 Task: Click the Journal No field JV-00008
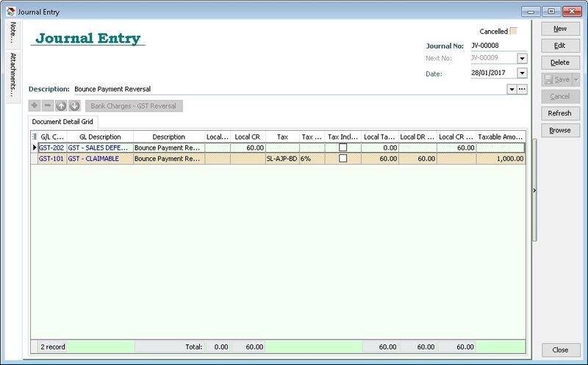pos(498,46)
